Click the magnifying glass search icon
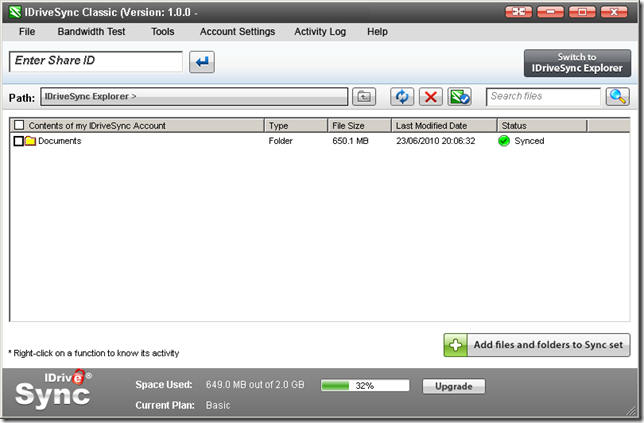644x423 pixels. (617, 97)
